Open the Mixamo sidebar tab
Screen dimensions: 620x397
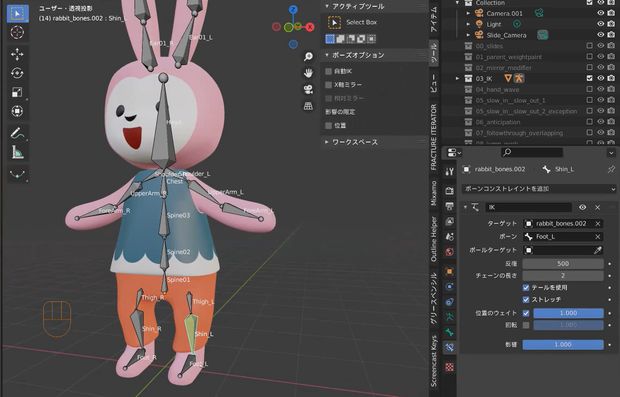tap(434, 193)
